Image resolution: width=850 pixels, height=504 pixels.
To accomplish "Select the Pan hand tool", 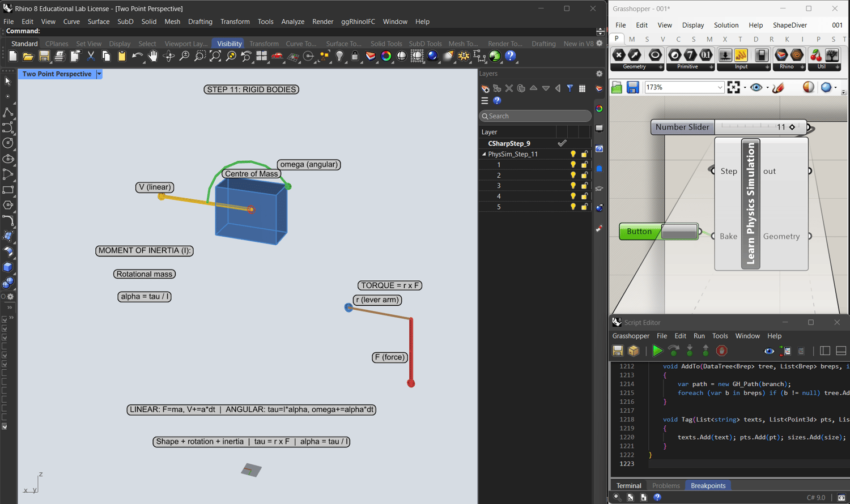I will point(153,56).
